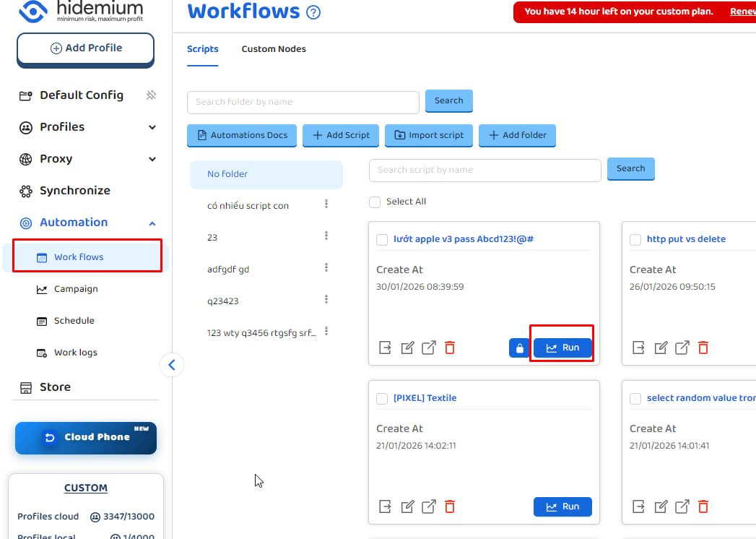Pin the Default Config icon

pos(151,95)
